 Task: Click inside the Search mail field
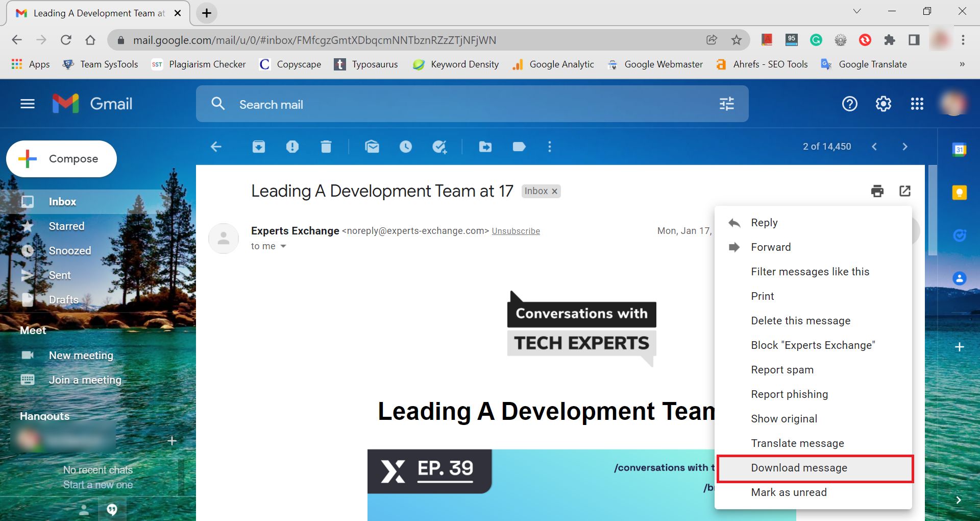pyautogui.click(x=357, y=104)
